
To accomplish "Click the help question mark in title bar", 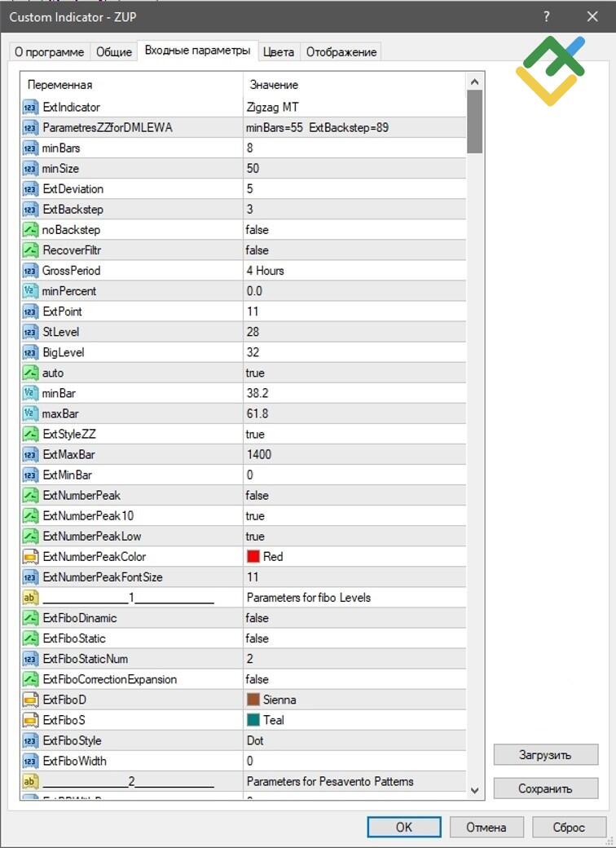I will point(546,17).
